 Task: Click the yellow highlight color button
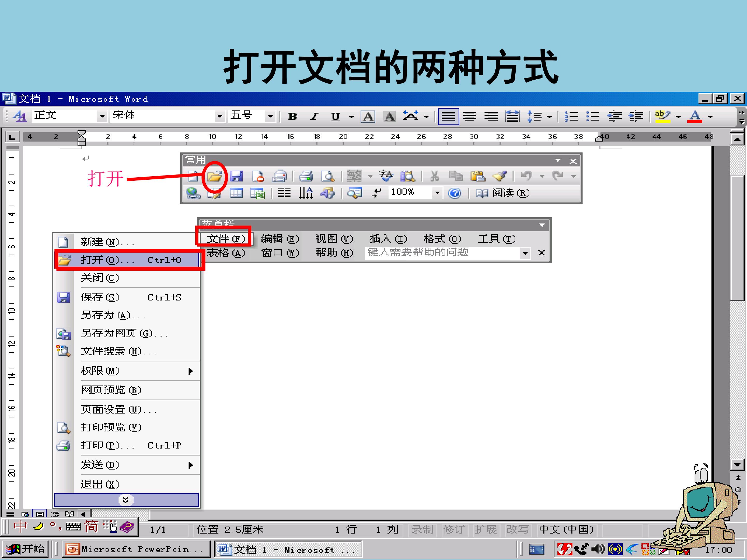(x=662, y=116)
